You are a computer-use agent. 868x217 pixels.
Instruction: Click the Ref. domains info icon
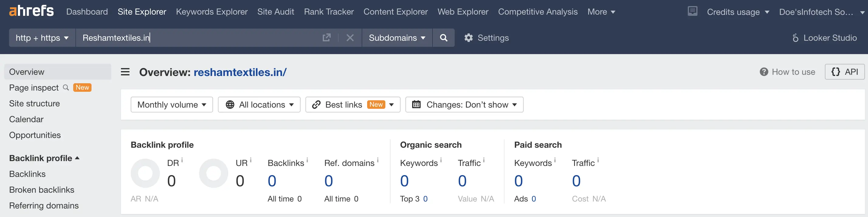tap(377, 160)
